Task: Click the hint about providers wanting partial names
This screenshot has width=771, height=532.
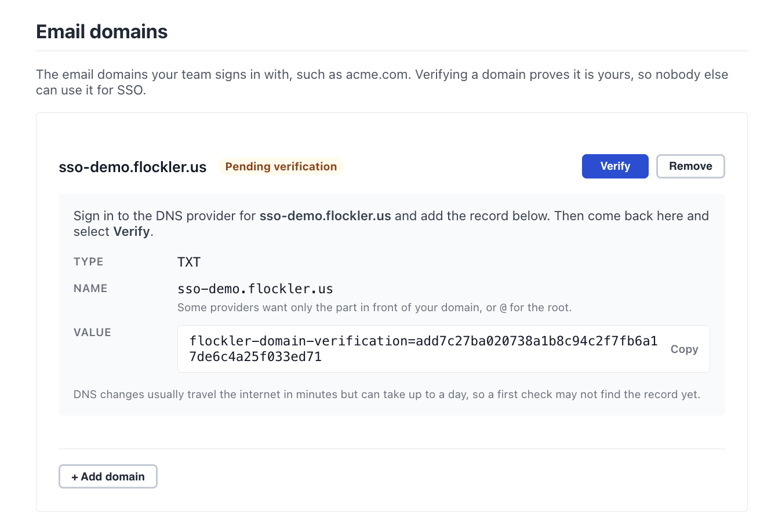Action: coord(374,307)
